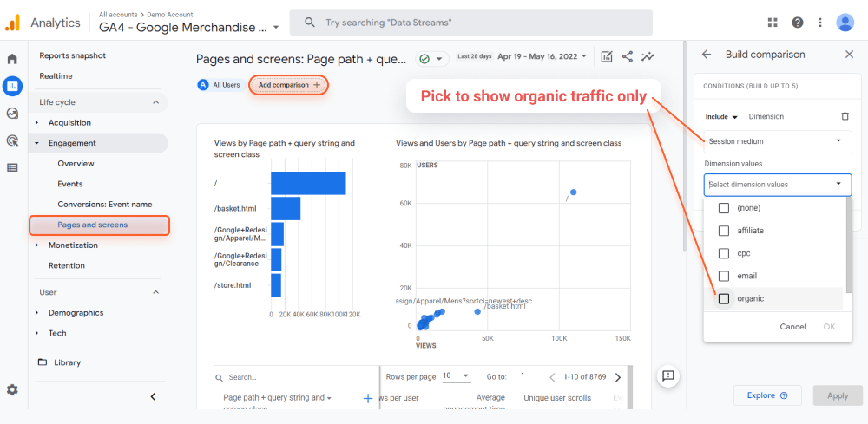Click the Apply button
The width and height of the screenshot is (868, 424).
click(838, 395)
